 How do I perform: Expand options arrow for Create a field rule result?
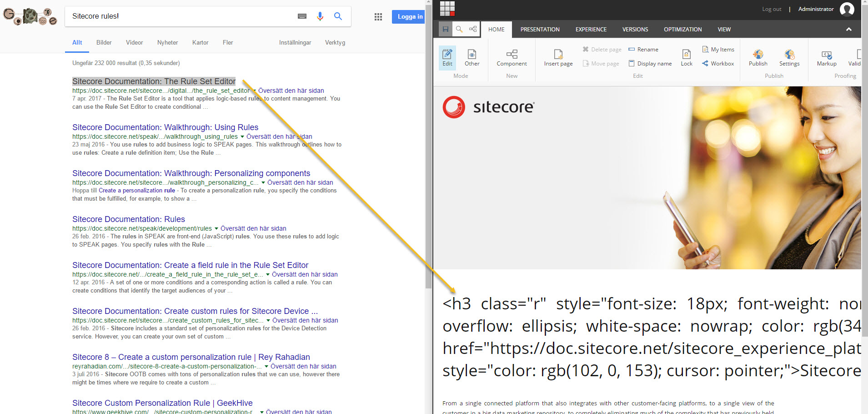point(268,274)
